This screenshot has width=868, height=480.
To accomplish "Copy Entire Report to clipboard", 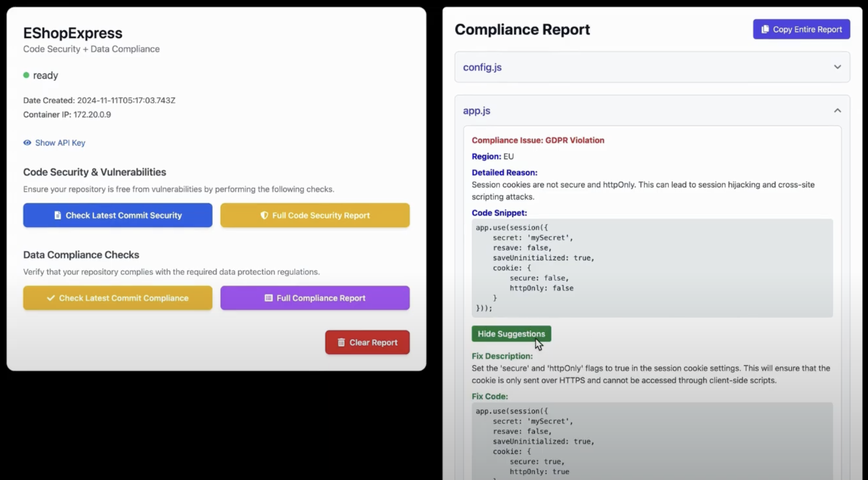I will tap(801, 29).
